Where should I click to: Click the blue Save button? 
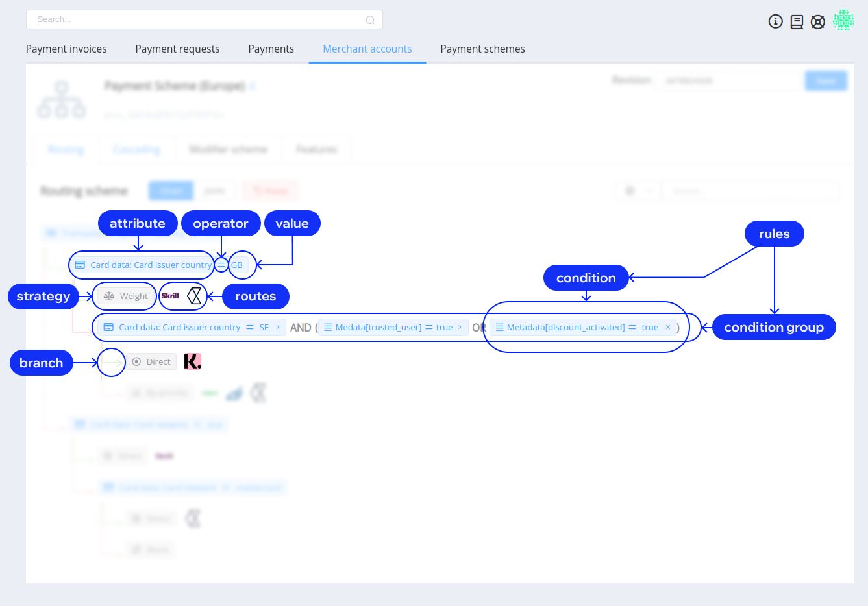826,80
